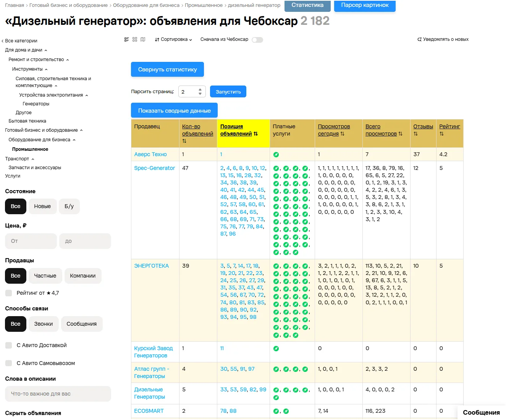Open Генераторы category in sidebar
The height and width of the screenshot is (420, 506).
click(36, 104)
